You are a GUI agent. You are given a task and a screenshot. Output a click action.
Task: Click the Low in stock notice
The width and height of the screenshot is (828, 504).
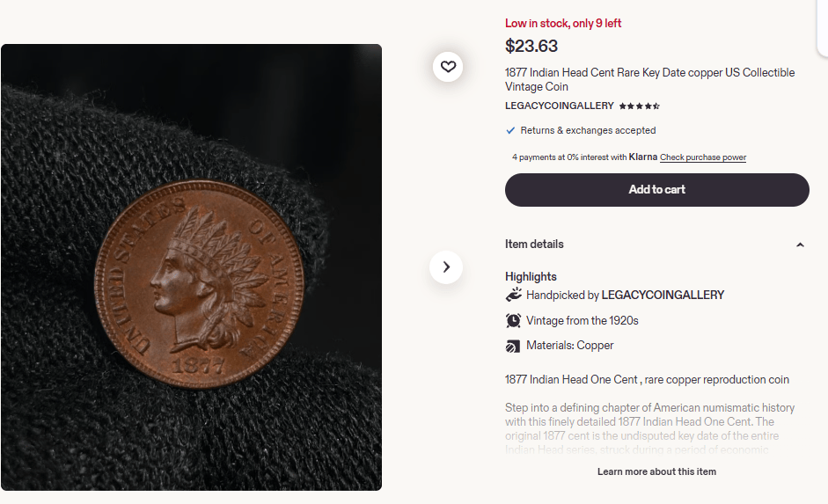point(563,23)
